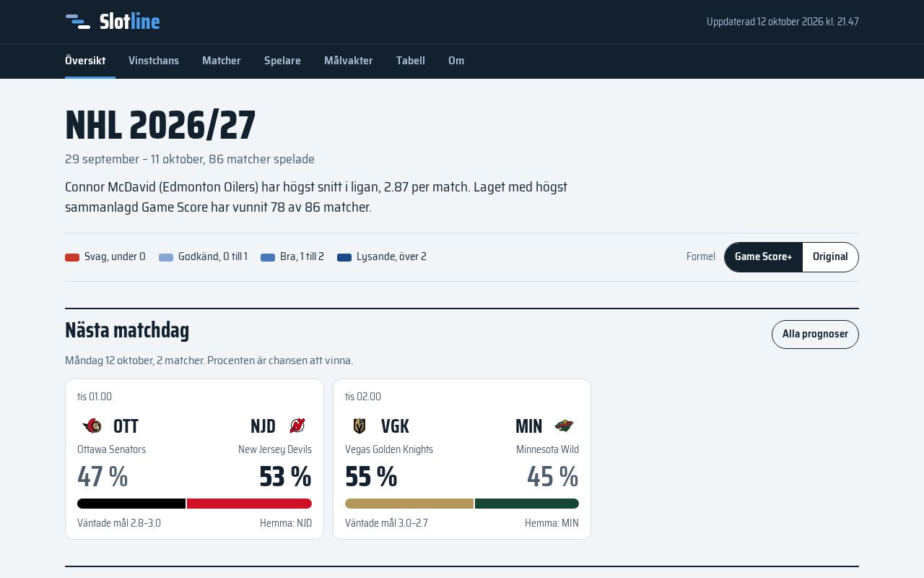Click the New Jersey Devils team logo
Image resolution: width=924 pixels, height=578 pixels.
click(x=297, y=426)
